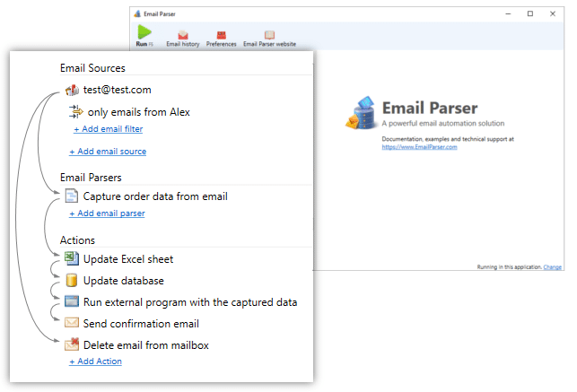Minimize the Email Parser window
This screenshot has height=392, width=577.
[x=508, y=14]
